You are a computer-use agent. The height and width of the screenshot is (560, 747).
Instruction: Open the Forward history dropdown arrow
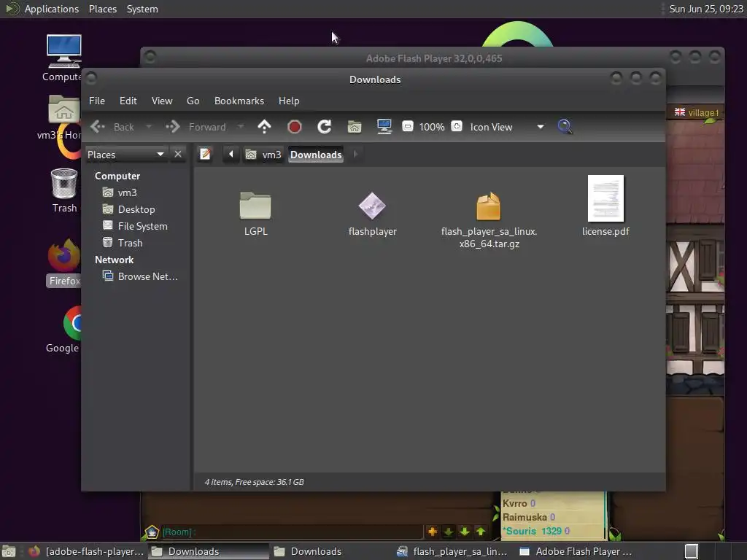241,127
